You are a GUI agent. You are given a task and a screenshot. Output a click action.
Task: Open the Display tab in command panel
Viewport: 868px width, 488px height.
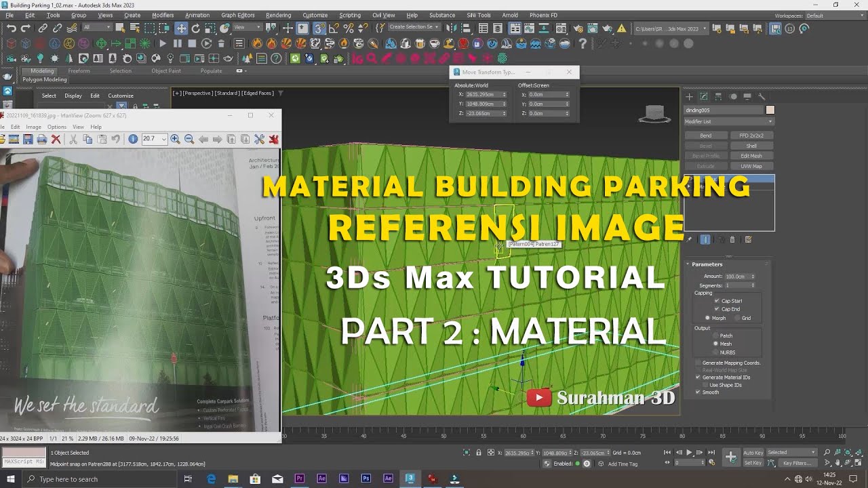point(747,96)
